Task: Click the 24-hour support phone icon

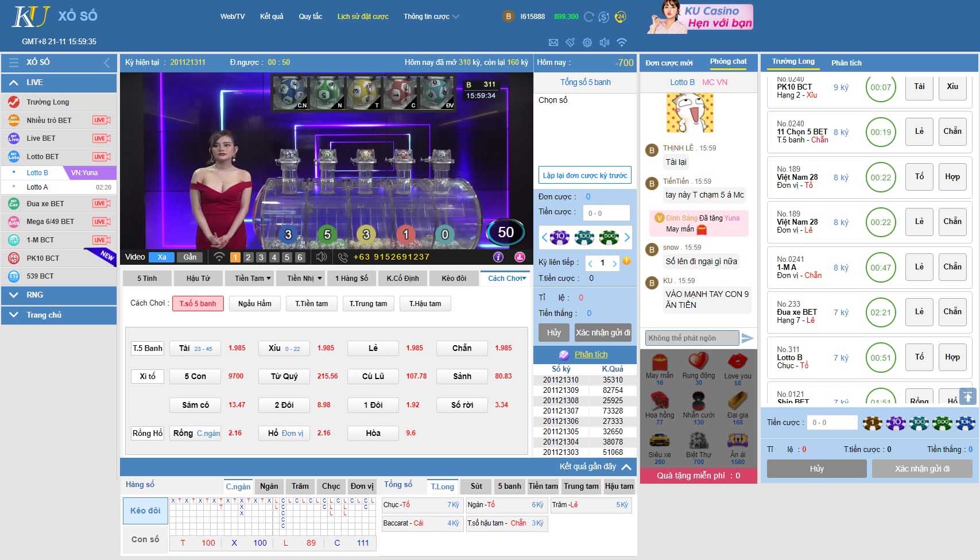Action: pyautogui.click(x=620, y=17)
